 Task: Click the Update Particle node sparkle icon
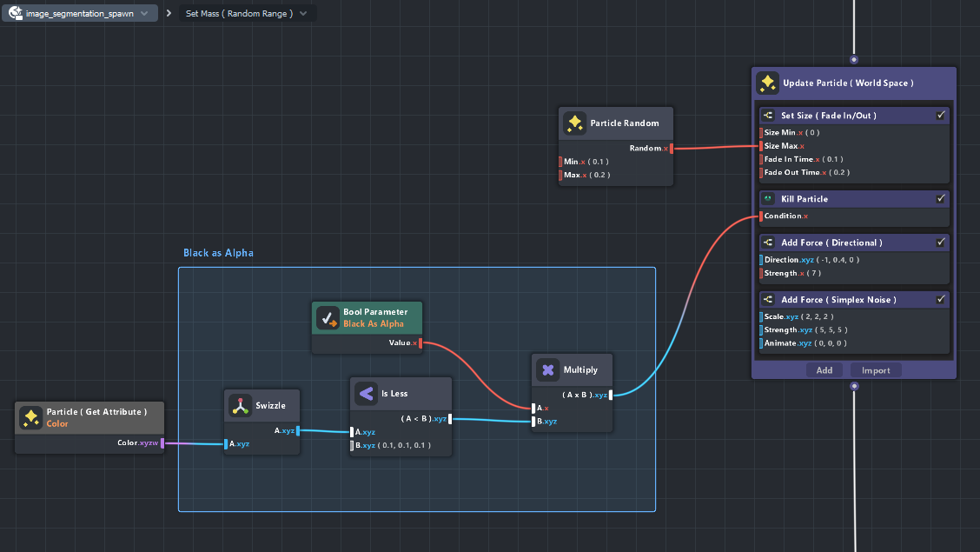(x=767, y=83)
